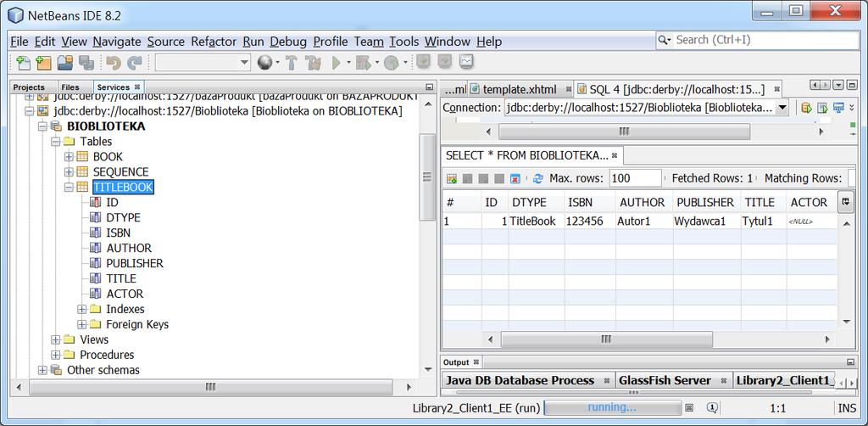
Task: Expand the SEQUENCE table node
Action: [x=69, y=171]
